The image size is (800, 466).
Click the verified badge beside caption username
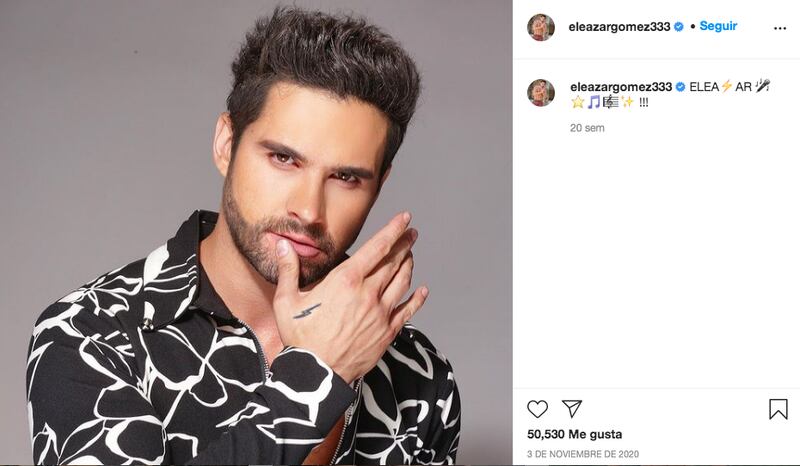[680, 87]
